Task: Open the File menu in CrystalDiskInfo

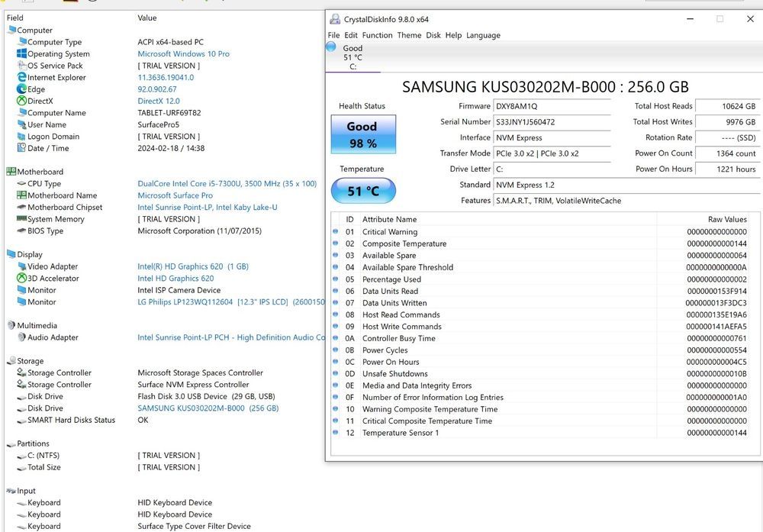Action: click(334, 35)
